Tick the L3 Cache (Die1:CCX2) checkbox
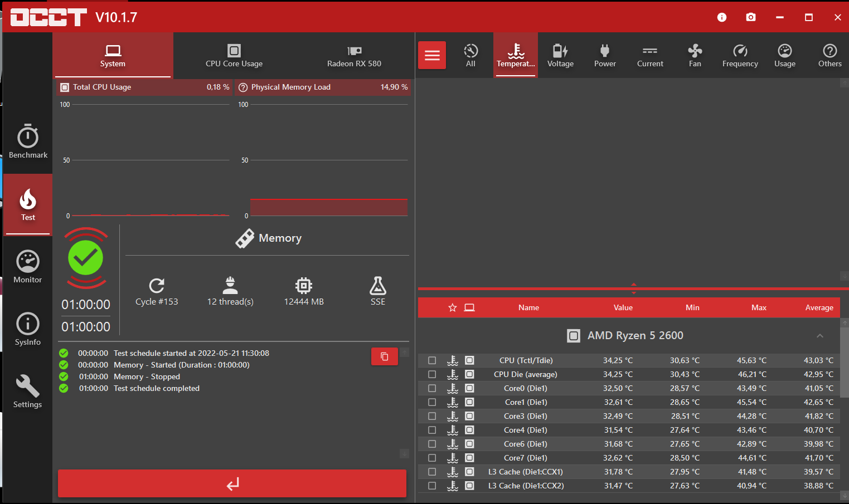This screenshot has height=504, width=849. pyautogui.click(x=432, y=486)
